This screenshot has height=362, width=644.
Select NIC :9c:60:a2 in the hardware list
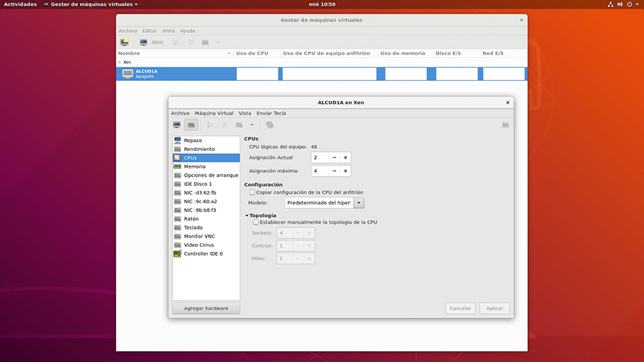tap(206, 202)
